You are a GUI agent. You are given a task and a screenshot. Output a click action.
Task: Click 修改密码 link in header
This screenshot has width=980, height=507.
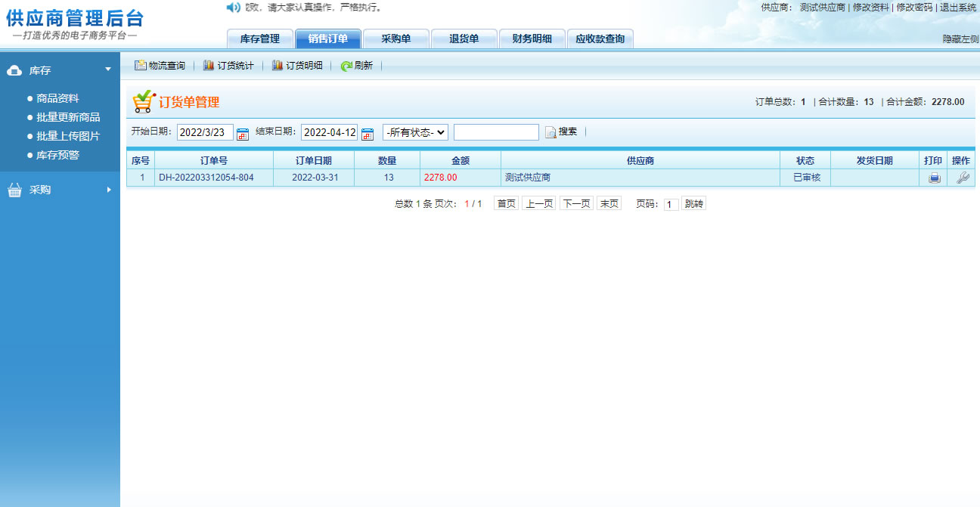click(x=914, y=8)
